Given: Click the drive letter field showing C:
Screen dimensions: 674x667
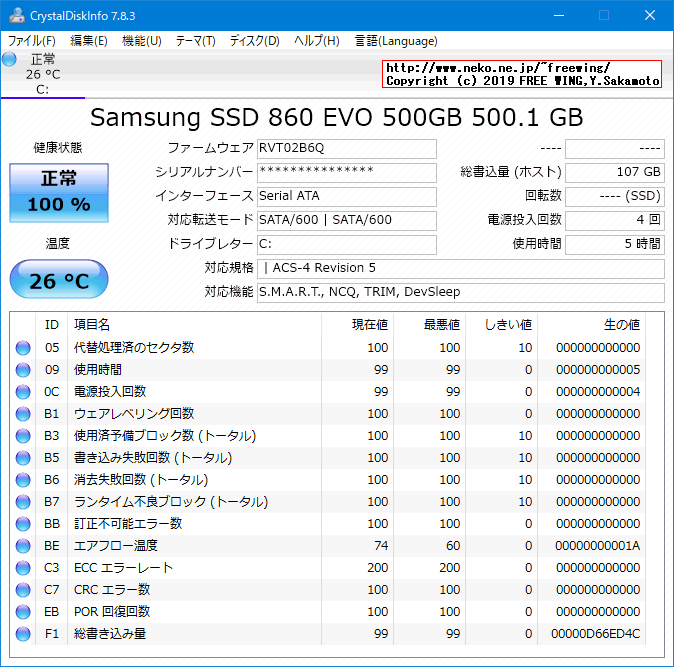Looking at the screenshot, I should (347, 245).
